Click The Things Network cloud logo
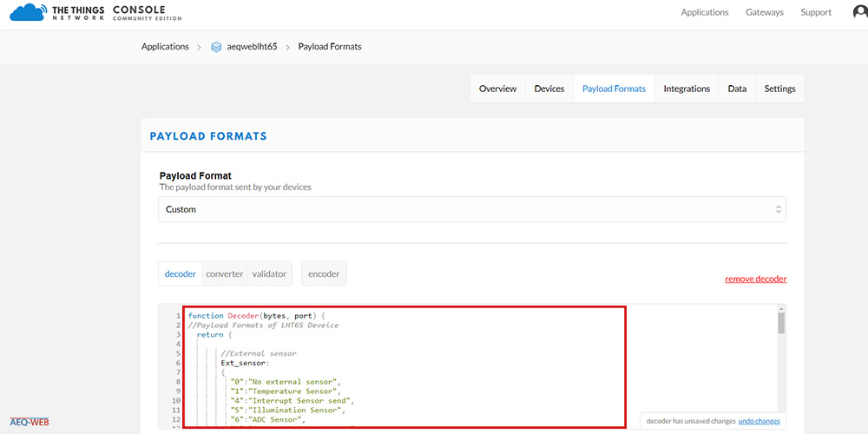868x434 pixels. click(29, 12)
